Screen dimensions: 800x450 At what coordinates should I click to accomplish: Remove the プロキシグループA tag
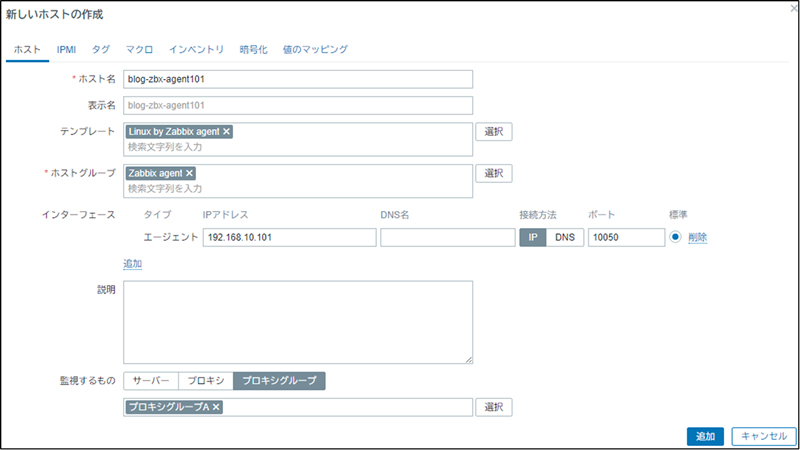click(x=216, y=407)
